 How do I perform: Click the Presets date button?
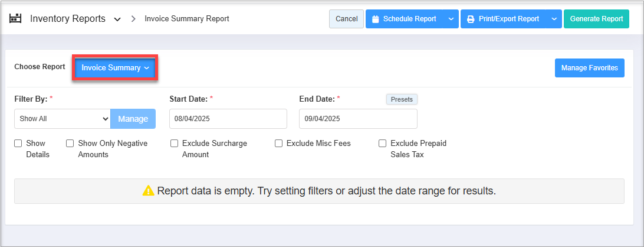[402, 99]
